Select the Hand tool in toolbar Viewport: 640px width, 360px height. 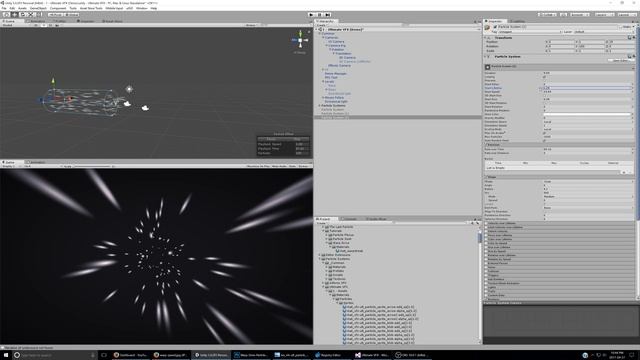click(6, 15)
